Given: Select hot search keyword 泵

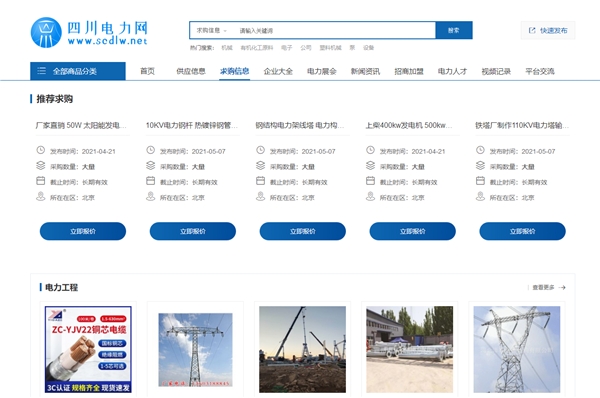Looking at the screenshot, I should click(352, 48).
